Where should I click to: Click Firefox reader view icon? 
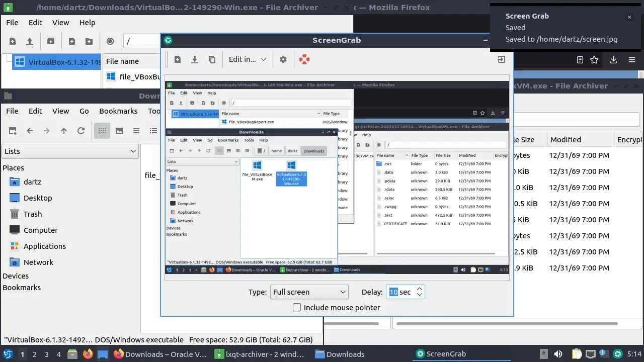[x=580, y=60]
